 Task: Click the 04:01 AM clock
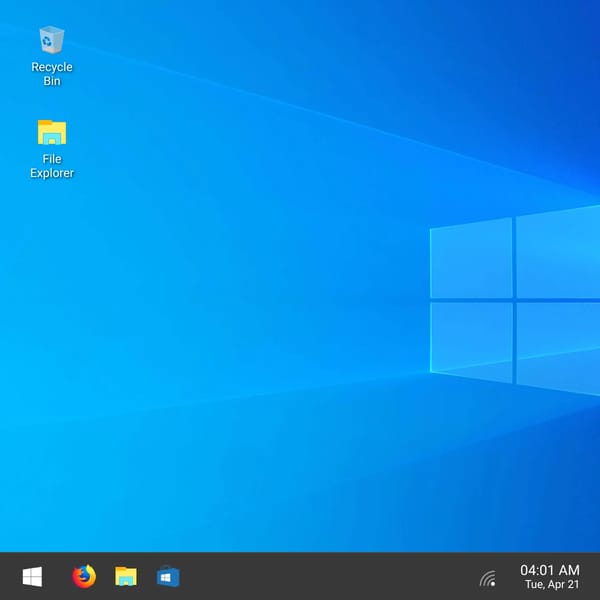(x=549, y=570)
